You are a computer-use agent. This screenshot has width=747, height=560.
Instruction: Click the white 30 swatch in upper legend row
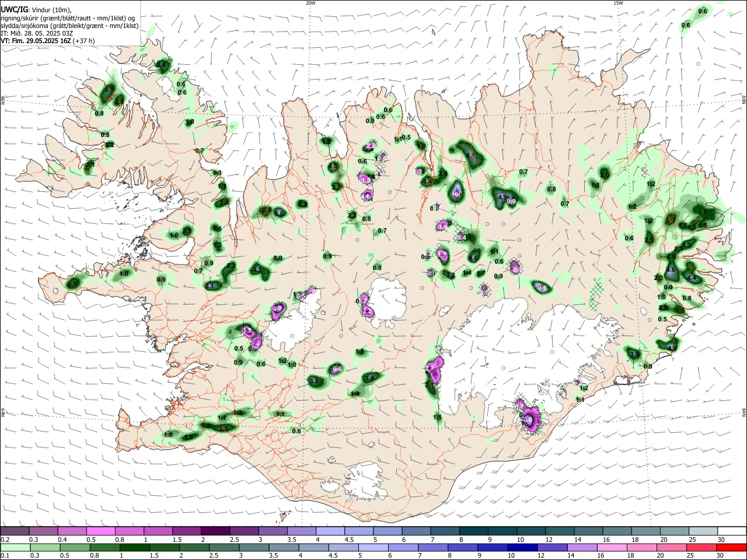(732, 531)
